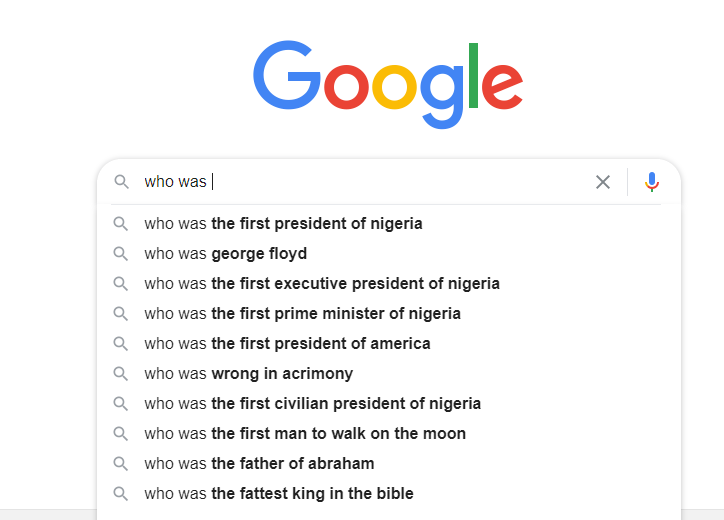Viewport: 724px width, 520px height.
Task: Click the search icon beside the george floyd suggestion
Action: pos(121,254)
